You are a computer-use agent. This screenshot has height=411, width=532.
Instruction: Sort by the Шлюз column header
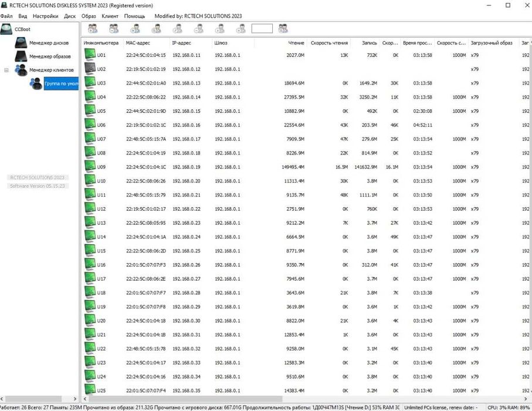pos(233,43)
